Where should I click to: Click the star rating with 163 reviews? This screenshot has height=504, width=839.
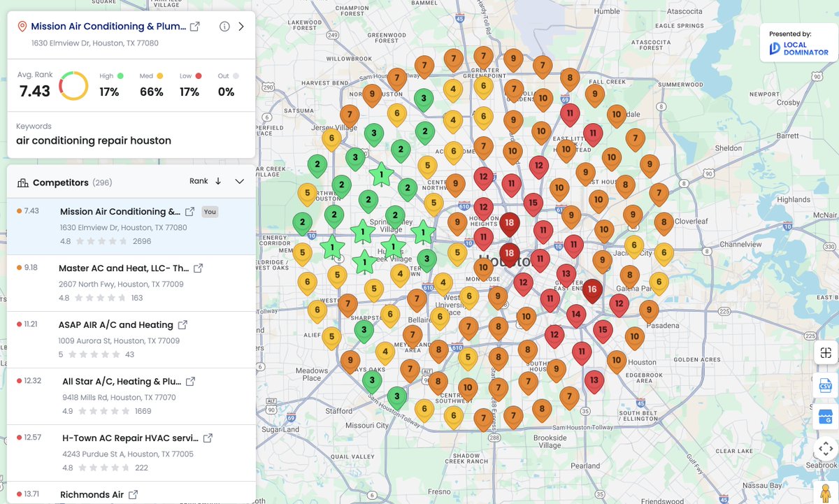tap(101, 298)
